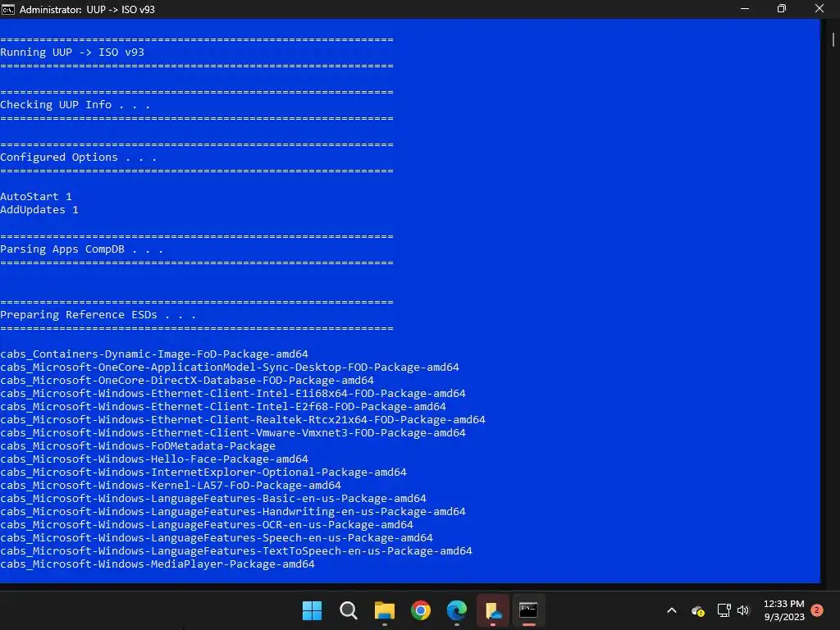Open File Explorer from the taskbar
The image size is (840, 630).
coord(385,610)
